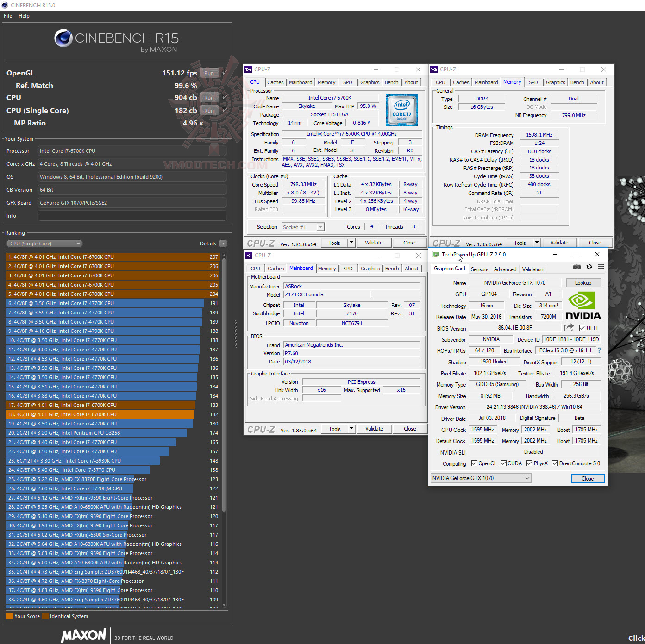Click About tab in the CPU-Z Mainboard window
The height and width of the screenshot is (644, 645).
pyautogui.click(x=412, y=269)
